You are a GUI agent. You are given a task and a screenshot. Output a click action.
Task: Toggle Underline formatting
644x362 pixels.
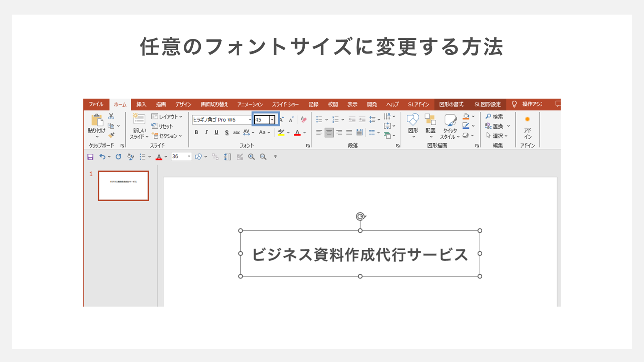[x=216, y=132]
